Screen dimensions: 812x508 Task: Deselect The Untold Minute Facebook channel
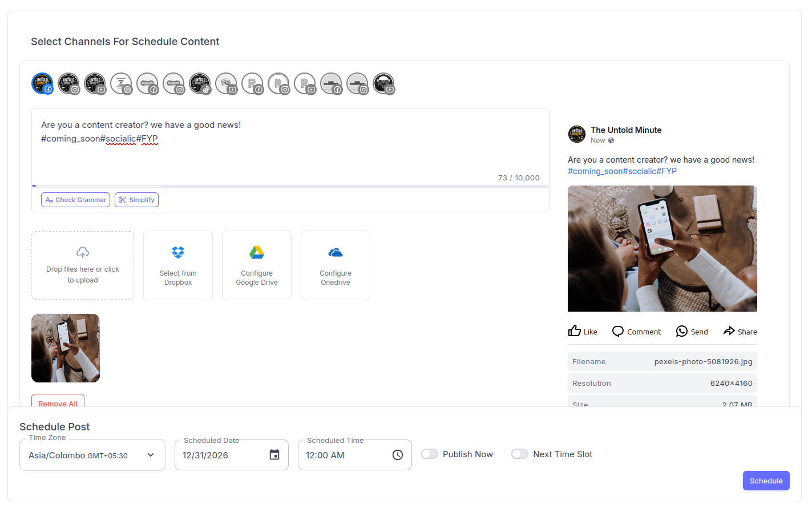[42, 83]
